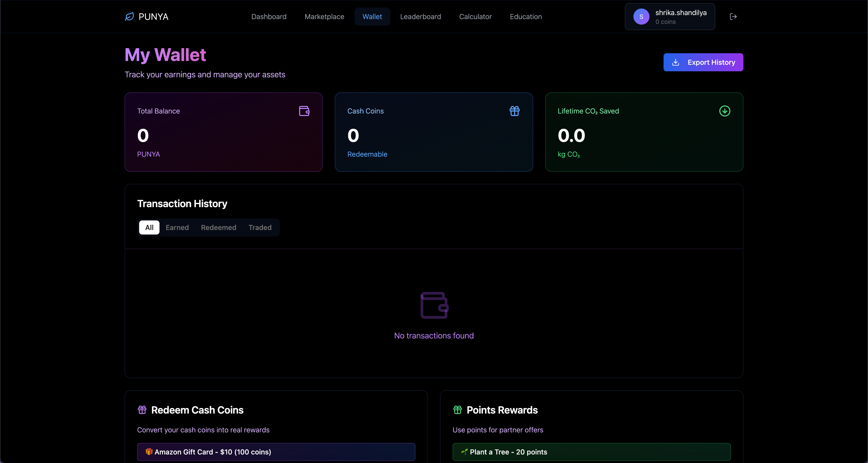Viewport: 868px width, 463px height.
Task: Click the gift icon beside Points Rewards
Action: tap(458, 410)
